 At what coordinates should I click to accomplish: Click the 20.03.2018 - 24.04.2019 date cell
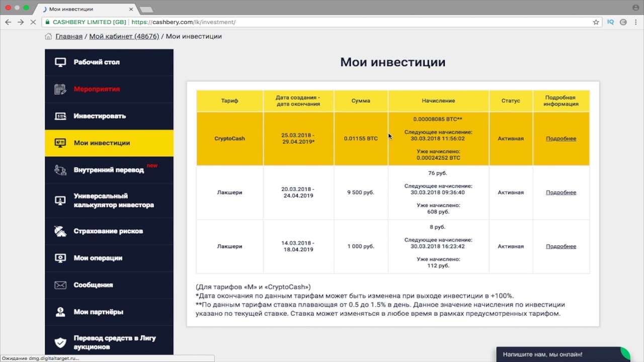pyautogui.click(x=298, y=193)
